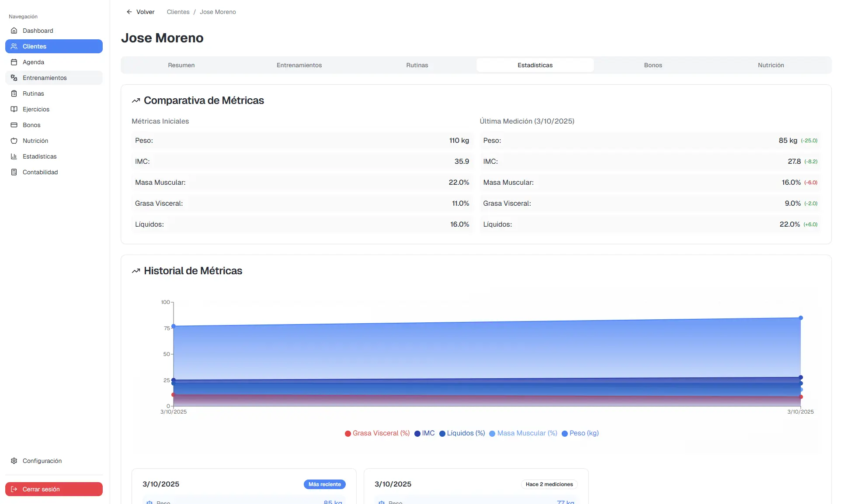Click the Jose Moreno breadcrumb
The image size is (841, 504).
point(218,12)
